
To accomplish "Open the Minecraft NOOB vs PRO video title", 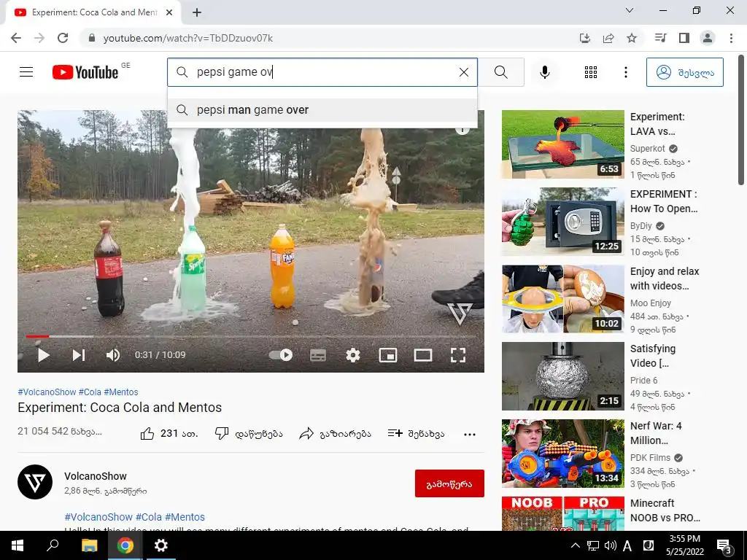I will (x=665, y=510).
